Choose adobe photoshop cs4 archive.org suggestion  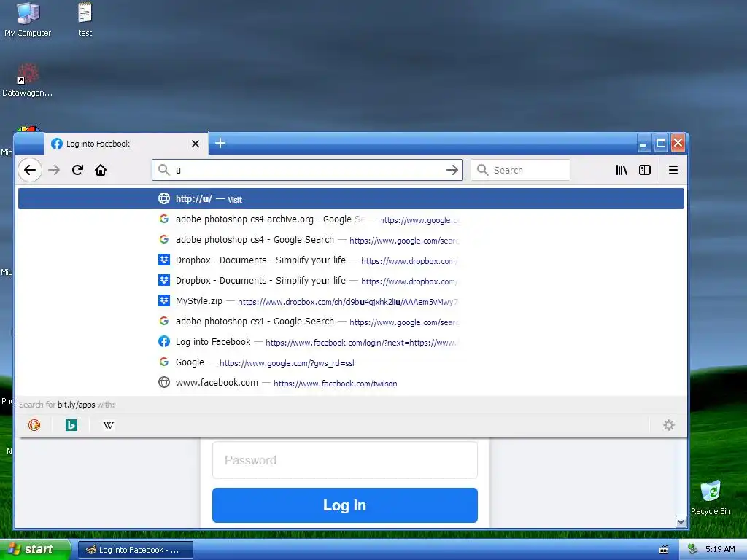pyautogui.click(x=351, y=219)
